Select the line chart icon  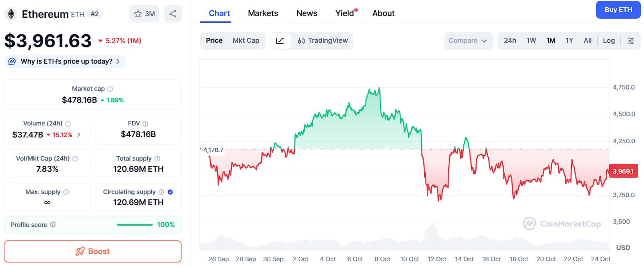[280, 40]
